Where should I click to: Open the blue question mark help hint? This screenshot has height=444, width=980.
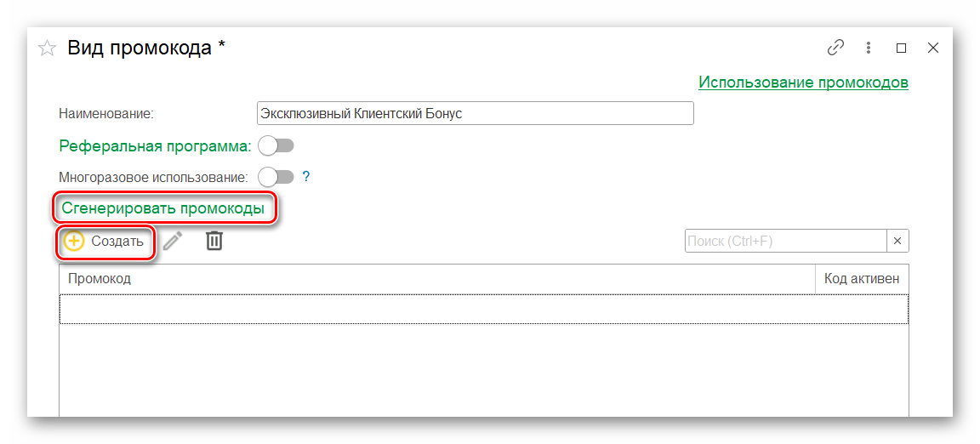(306, 177)
